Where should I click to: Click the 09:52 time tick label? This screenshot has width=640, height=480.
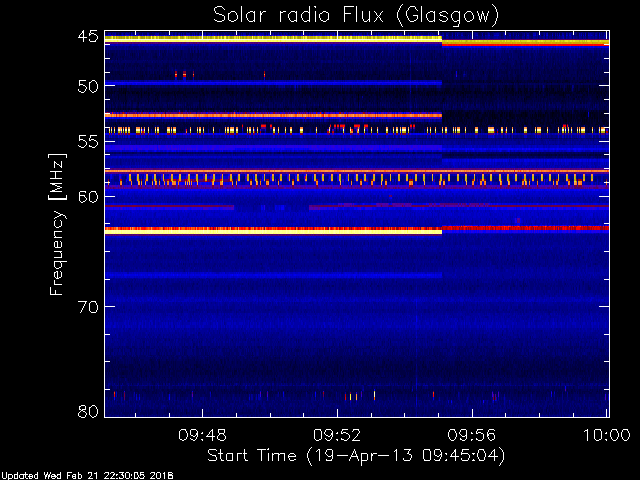[x=337, y=435]
